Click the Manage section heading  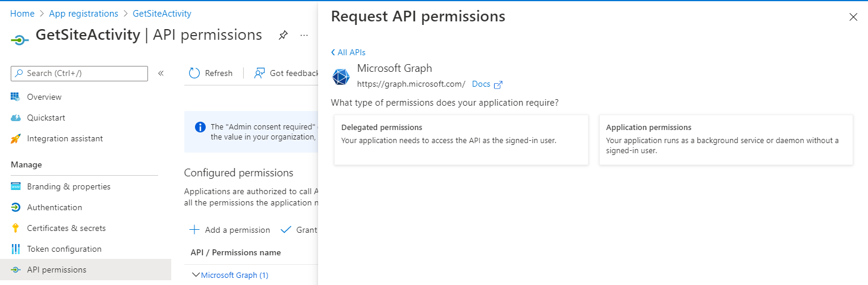pyautogui.click(x=26, y=164)
